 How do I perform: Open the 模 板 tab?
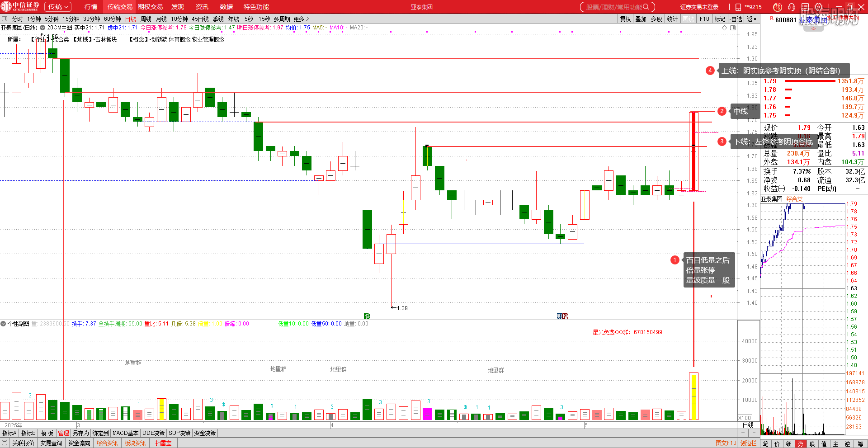tap(47, 433)
